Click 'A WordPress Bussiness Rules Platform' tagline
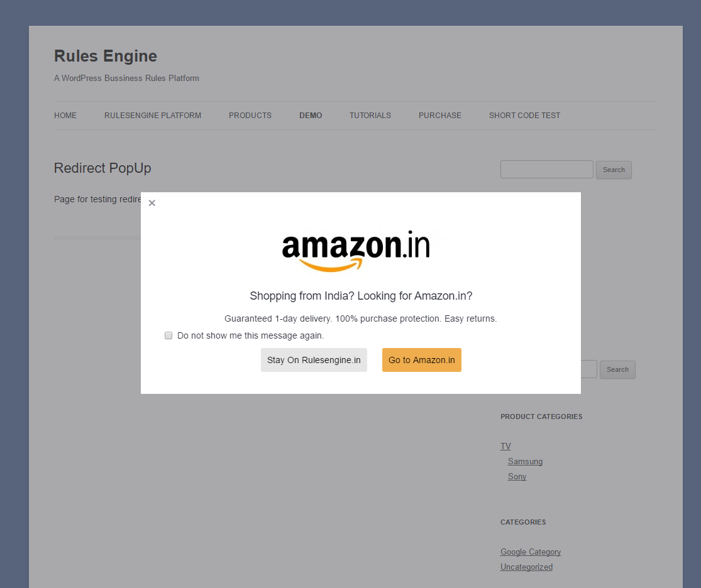This screenshot has height=588, width=701. coord(126,78)
